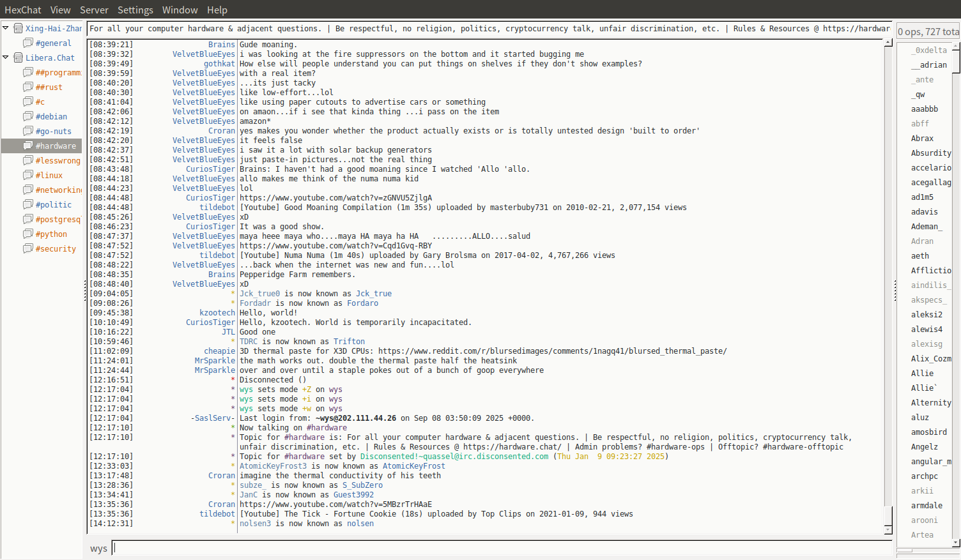Click the channel icon next to #debian
This screenshot has width=961, height=560.
pyautogui.click(x=28, y=116)
